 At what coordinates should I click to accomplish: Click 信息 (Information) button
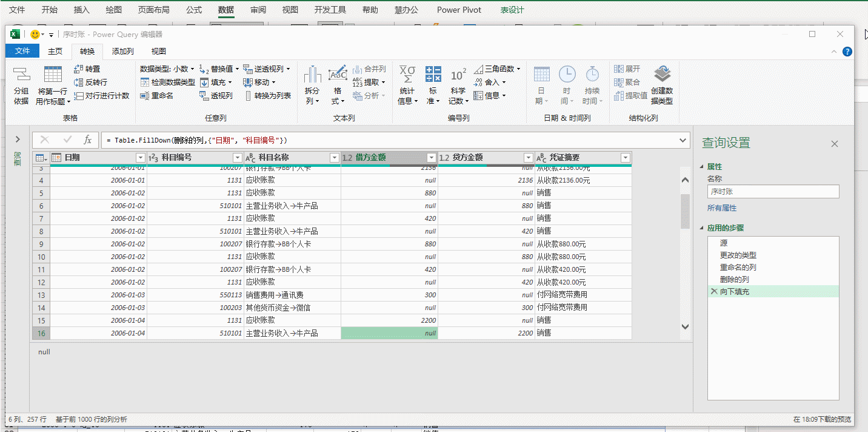click(x=489, y=95)
